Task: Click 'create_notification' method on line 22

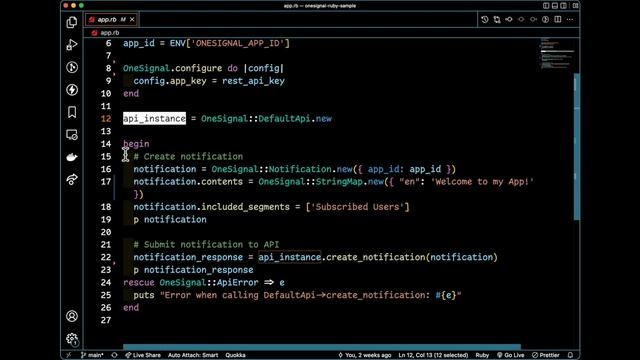Action: (x=376, y=257)
